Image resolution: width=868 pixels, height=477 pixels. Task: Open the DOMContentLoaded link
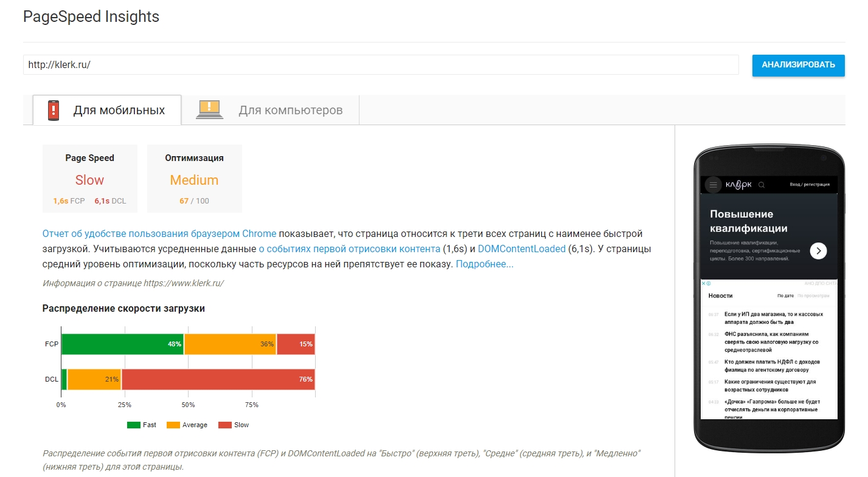tap(522, 249)
